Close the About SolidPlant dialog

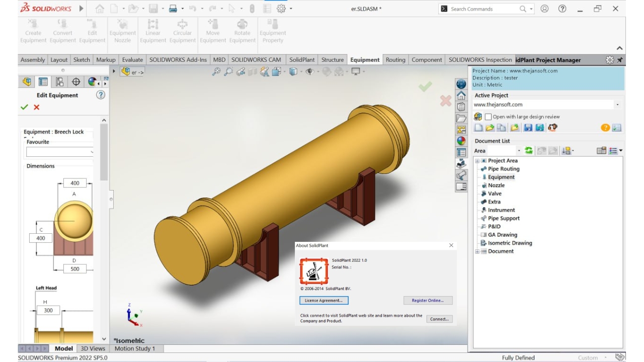(451, 245)
